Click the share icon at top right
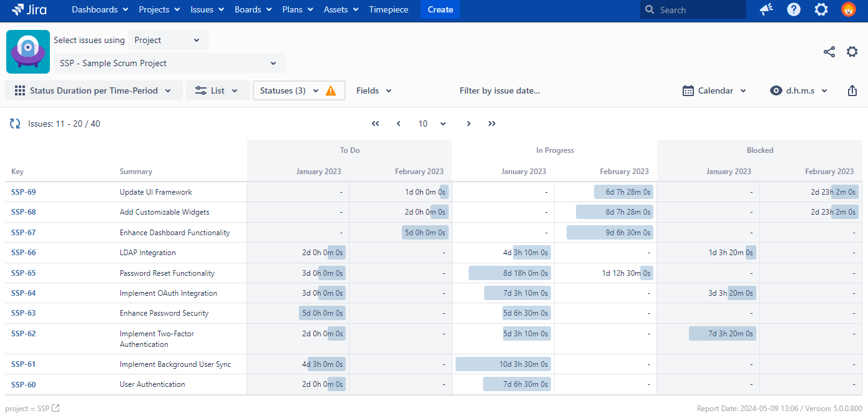Image resolution: width=868 pixels, height=418 pixels. (829, 52)
